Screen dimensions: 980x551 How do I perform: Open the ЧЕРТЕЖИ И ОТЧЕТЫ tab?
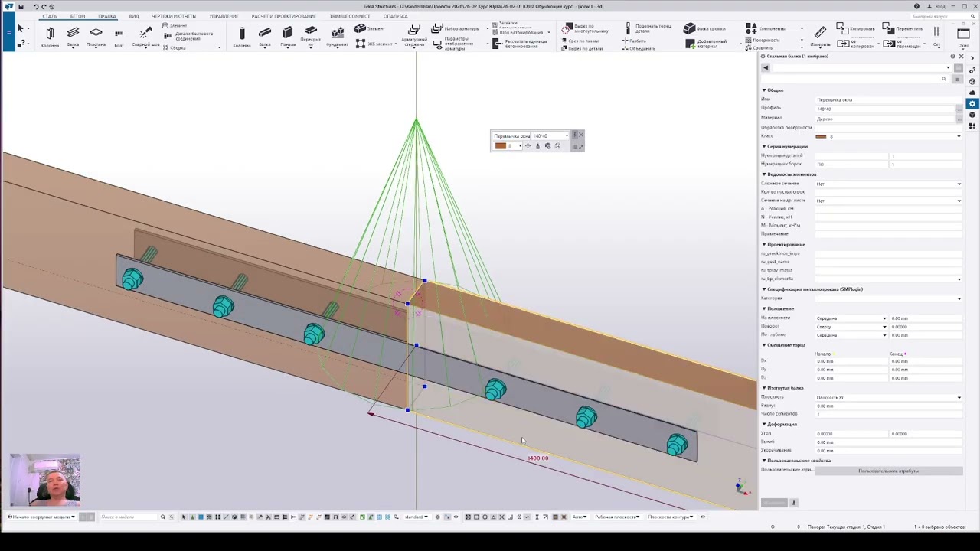coord(174,16)
